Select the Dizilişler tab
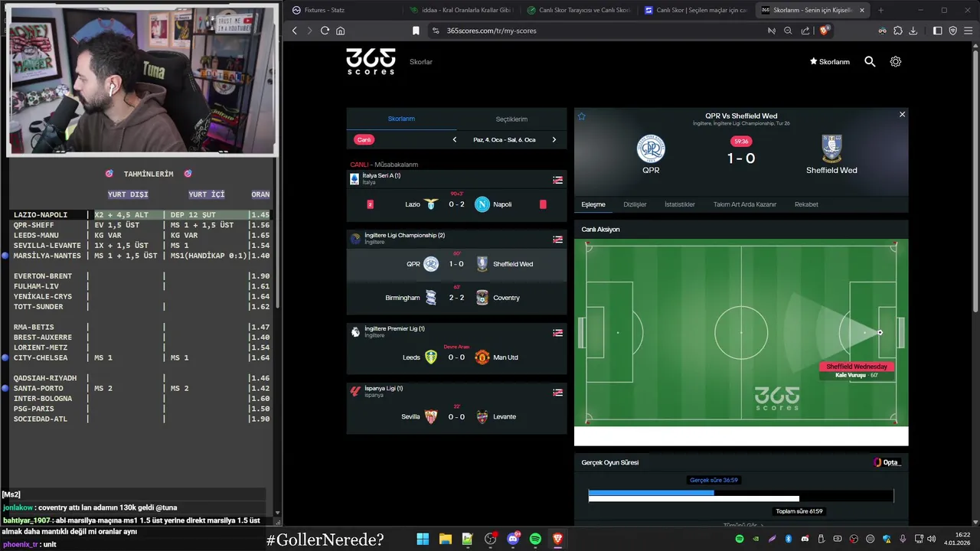 pos(635,204)
